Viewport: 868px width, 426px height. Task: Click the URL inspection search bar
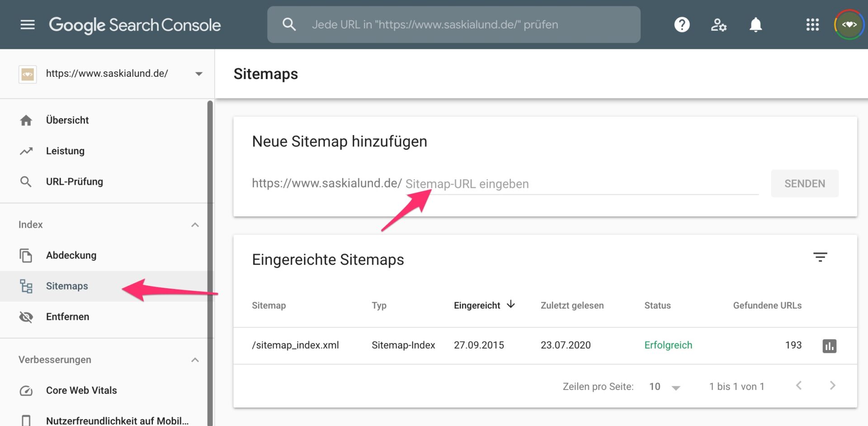pyautogui.click(x=453, y=24)
